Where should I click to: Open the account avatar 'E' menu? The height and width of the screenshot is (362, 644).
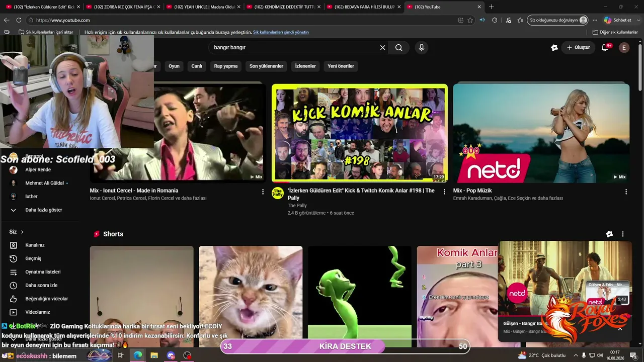pyautogui.click(x=624, y=47)
